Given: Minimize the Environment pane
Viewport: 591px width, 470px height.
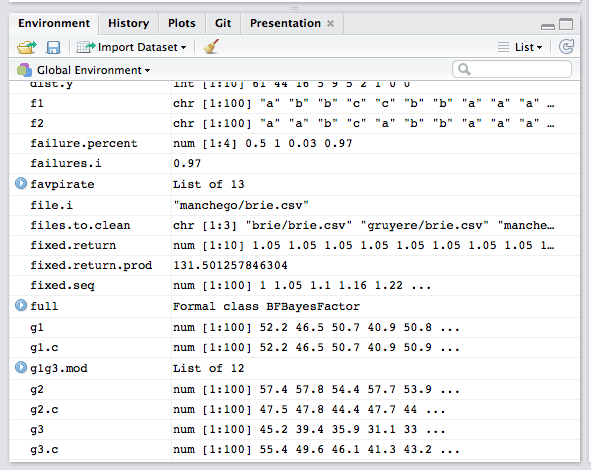Looking at the screenshot, I should tap(548, 26).
